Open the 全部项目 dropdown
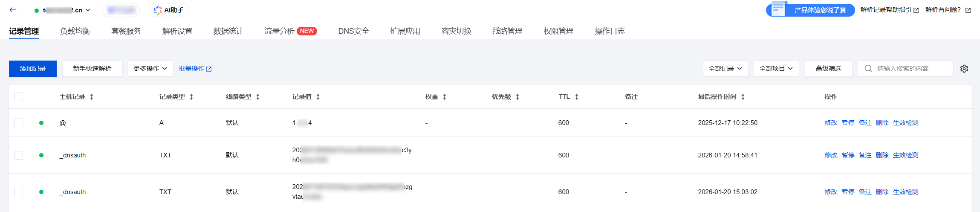The height and width of the screenshot is (212, 980). tap(776, 69)
